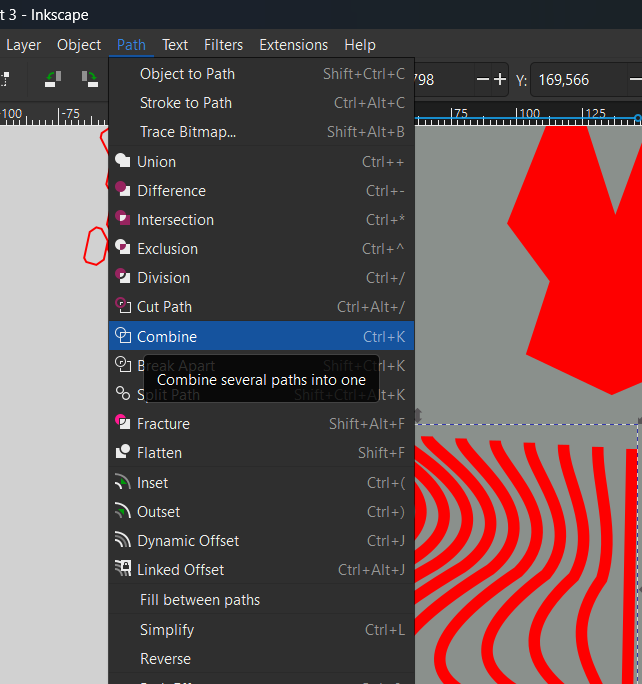Close the open Path menu
This screenshot has height=684, width=642.
pos(131,45)
